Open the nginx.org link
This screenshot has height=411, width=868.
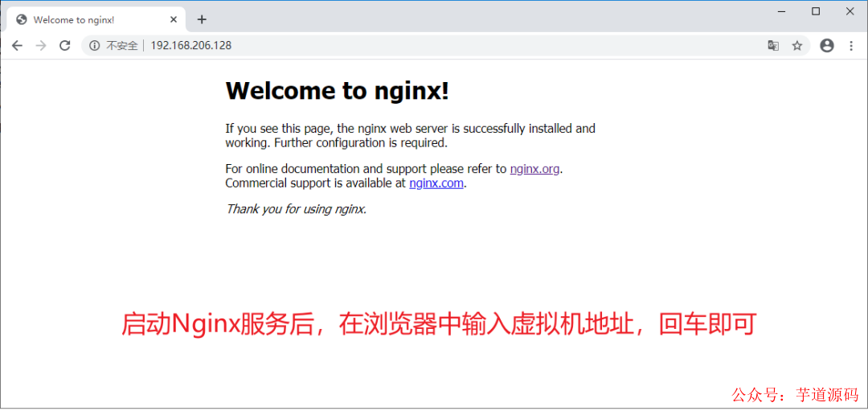[x=534, y=169]
